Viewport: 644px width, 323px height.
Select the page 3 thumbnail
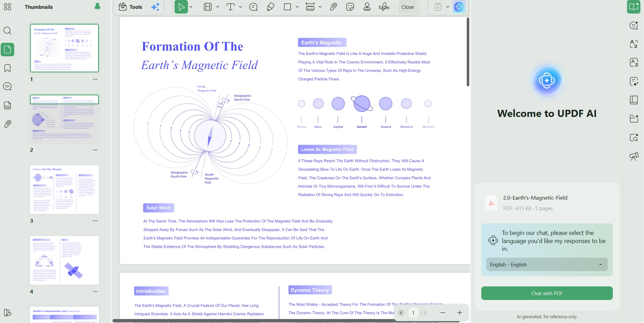(x=64, y=189)
